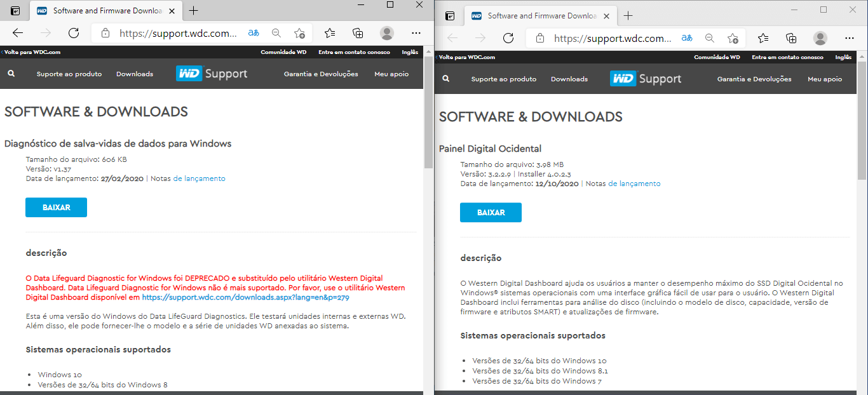Open Meu apoio menu in left window
This screenshot has width=868, height=395.
391,74
